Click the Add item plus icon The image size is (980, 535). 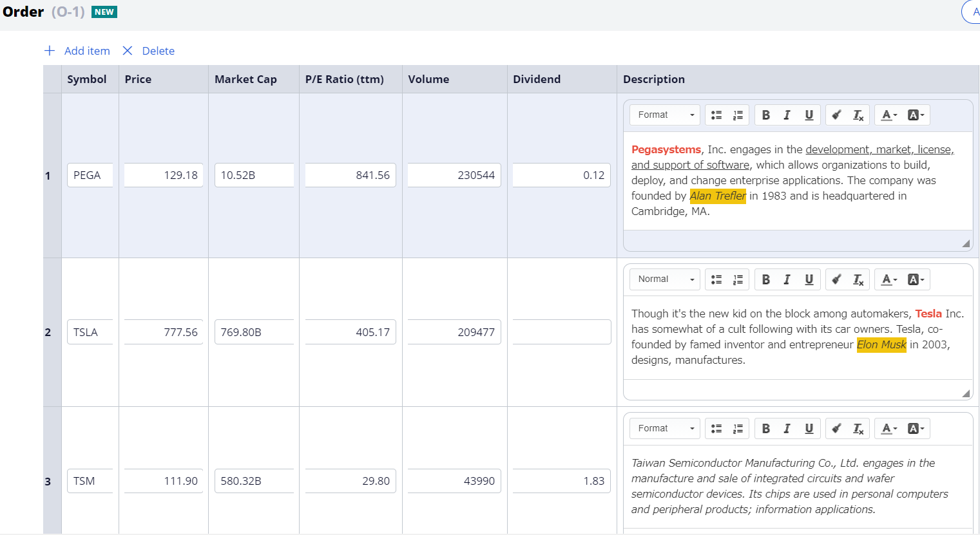50,51
